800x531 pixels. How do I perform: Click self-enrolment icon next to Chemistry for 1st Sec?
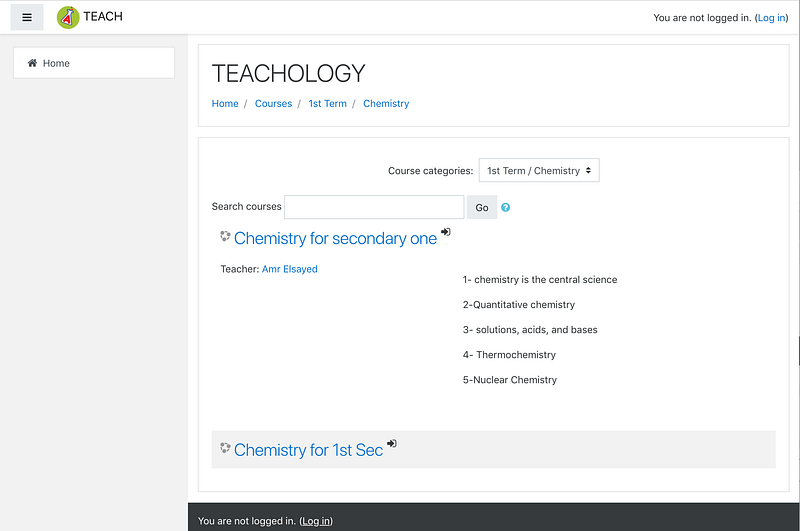tap(392, 443)
